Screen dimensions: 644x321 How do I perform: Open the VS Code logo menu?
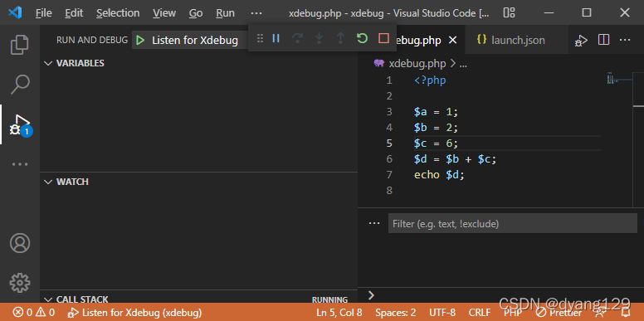(15, 12)
